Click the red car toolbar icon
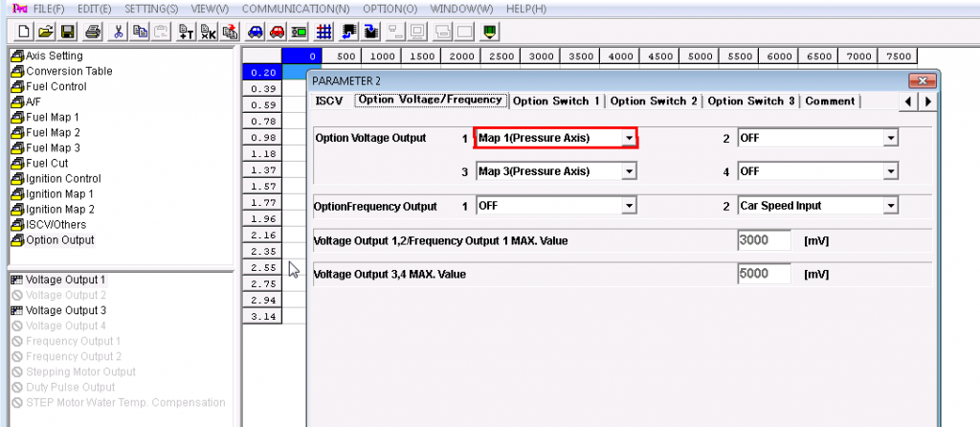 tap(277, 31)
